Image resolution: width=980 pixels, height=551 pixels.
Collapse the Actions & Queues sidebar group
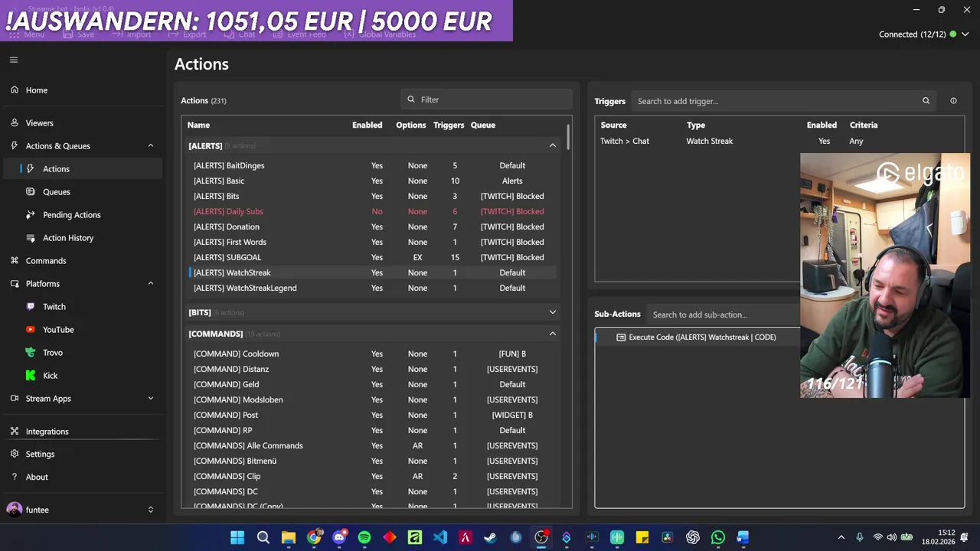(x=150, y=146)
